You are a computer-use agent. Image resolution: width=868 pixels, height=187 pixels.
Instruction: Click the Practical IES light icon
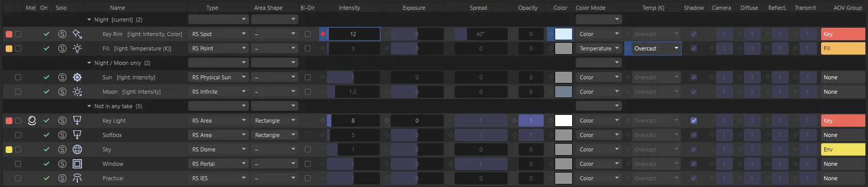coord(77,178)
